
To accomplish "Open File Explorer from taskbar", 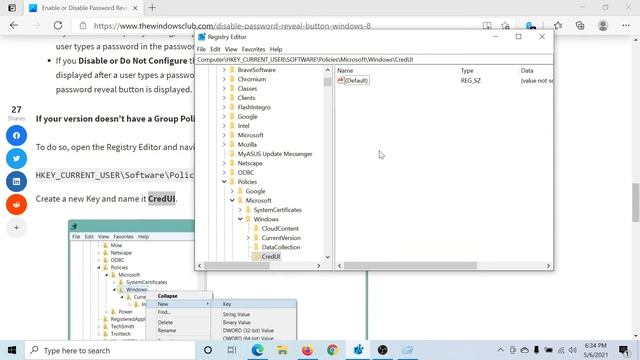I will (x=282, y=350).
